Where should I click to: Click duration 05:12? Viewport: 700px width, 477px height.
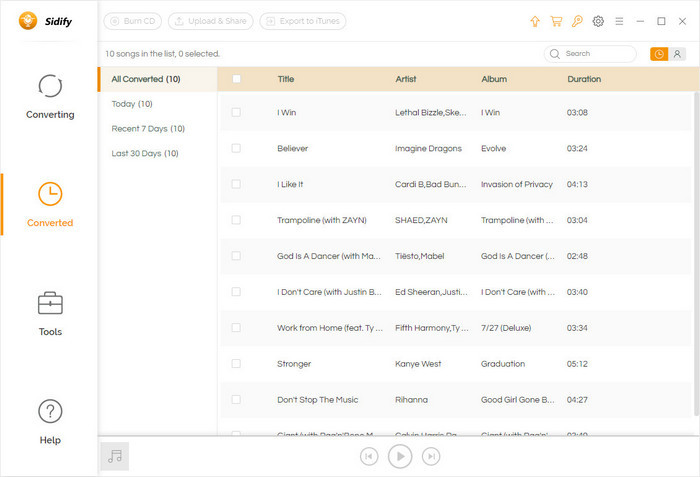(577, 364)
